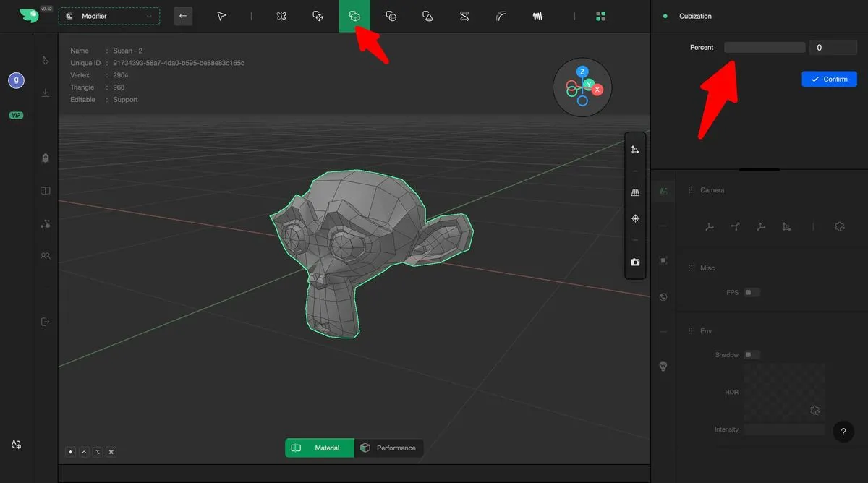Select the pointer arrow tool in toolbar
The width and height of the screenshot is (868, 483).
(x=222, y=16)
